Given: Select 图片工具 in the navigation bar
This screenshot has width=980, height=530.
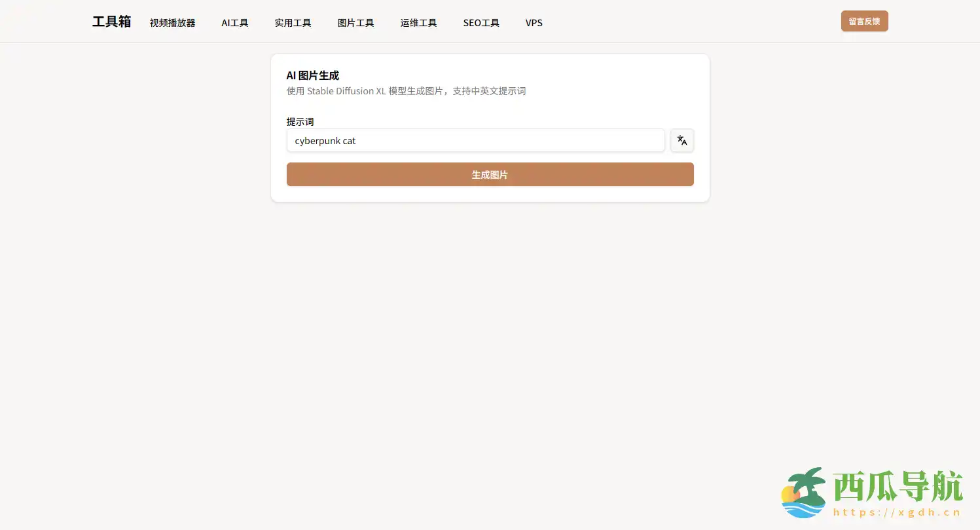Looking at the screenshot, I should [355, 23].
